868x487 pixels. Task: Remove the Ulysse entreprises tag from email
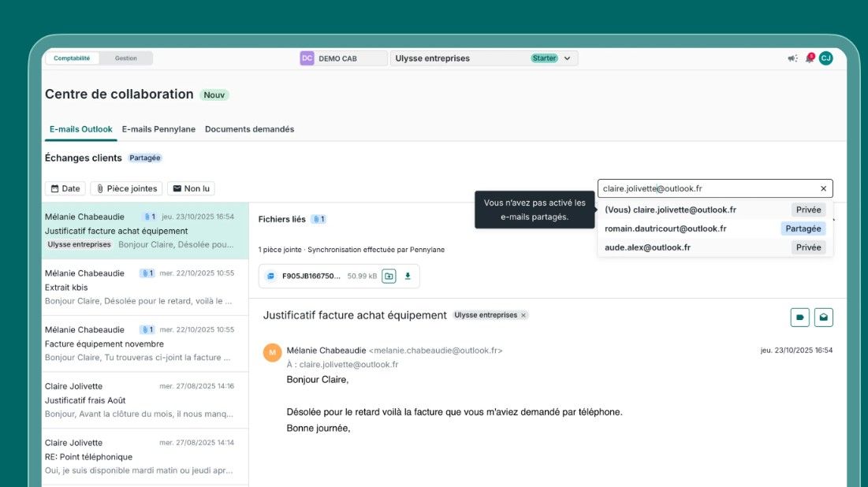523,315
